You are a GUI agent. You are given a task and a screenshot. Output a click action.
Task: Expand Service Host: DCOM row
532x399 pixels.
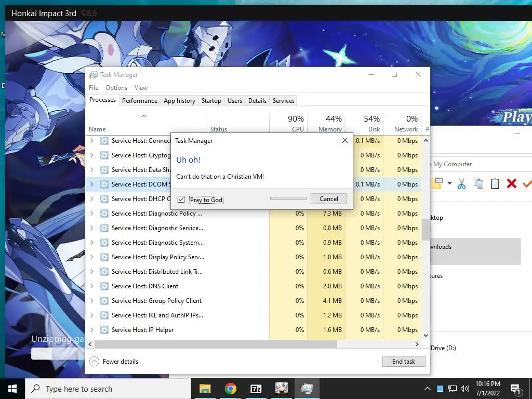91,184
